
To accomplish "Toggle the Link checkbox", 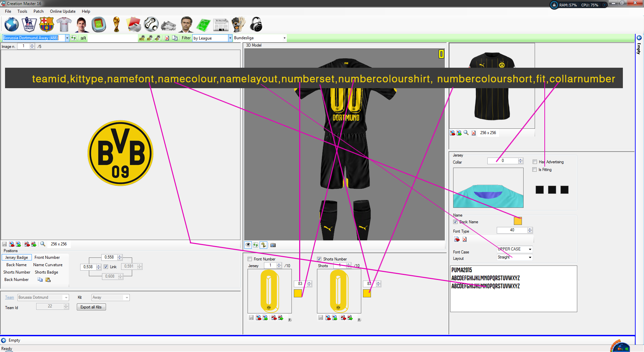I will click(x=106, y=267).
